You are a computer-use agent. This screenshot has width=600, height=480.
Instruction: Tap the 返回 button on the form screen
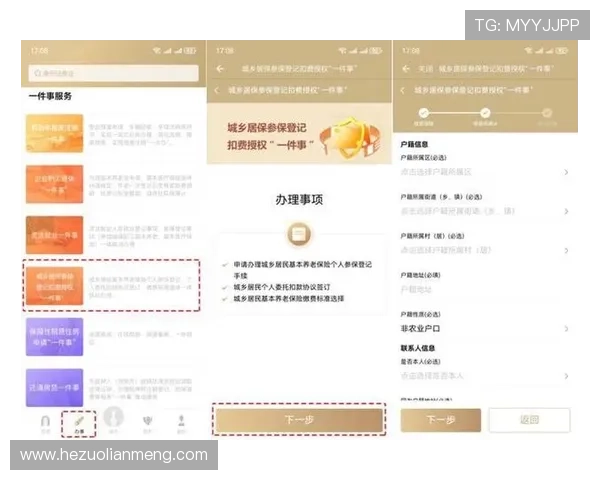[x=530, y=420]
